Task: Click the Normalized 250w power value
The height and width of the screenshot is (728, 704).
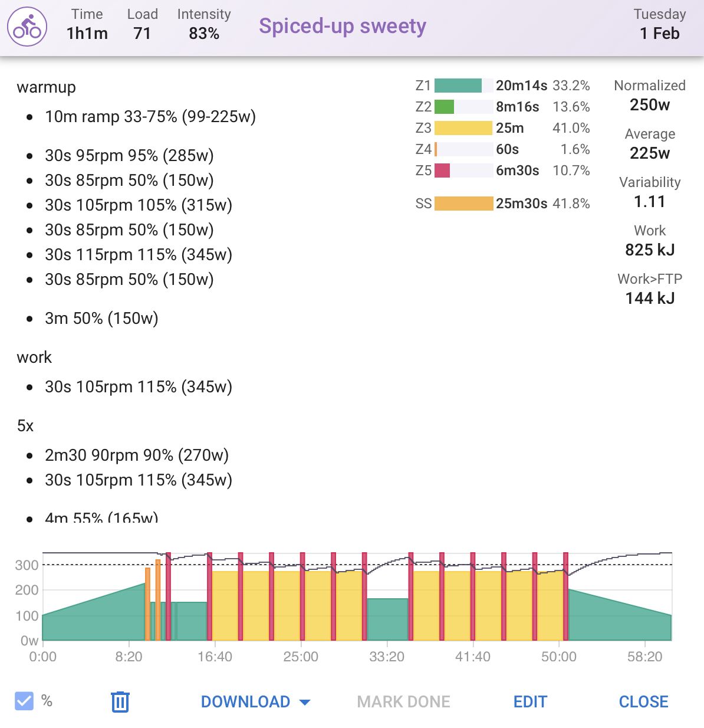Action: (649, 105)
